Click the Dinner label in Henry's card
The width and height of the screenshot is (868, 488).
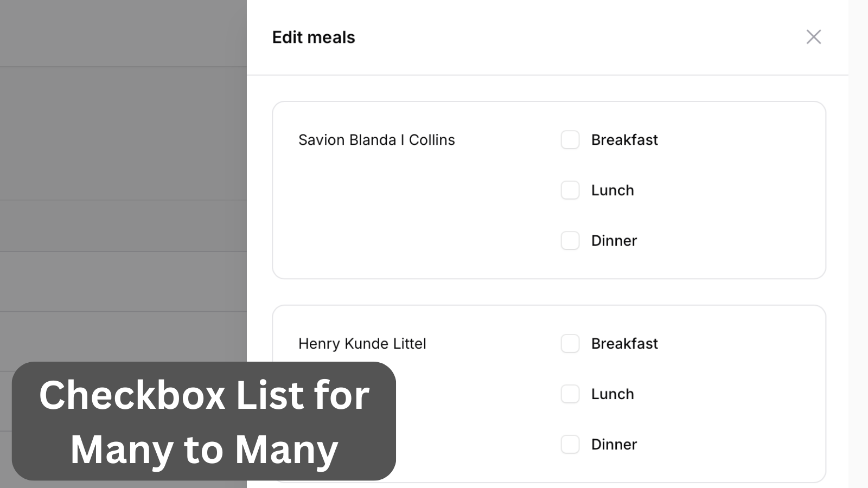point(614,445)
